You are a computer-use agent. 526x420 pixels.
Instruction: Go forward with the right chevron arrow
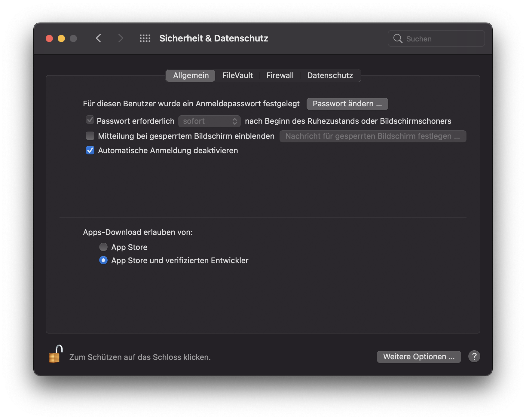121,38
